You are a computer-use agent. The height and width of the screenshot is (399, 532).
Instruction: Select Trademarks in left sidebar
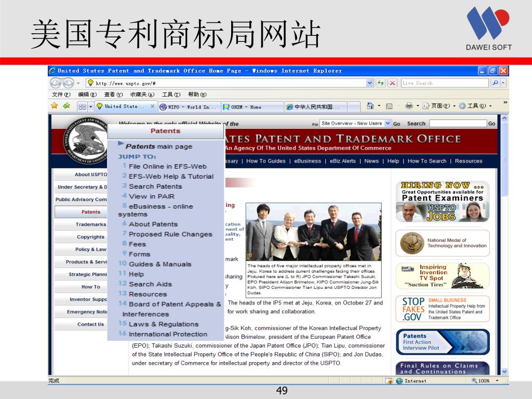[81, 224]
